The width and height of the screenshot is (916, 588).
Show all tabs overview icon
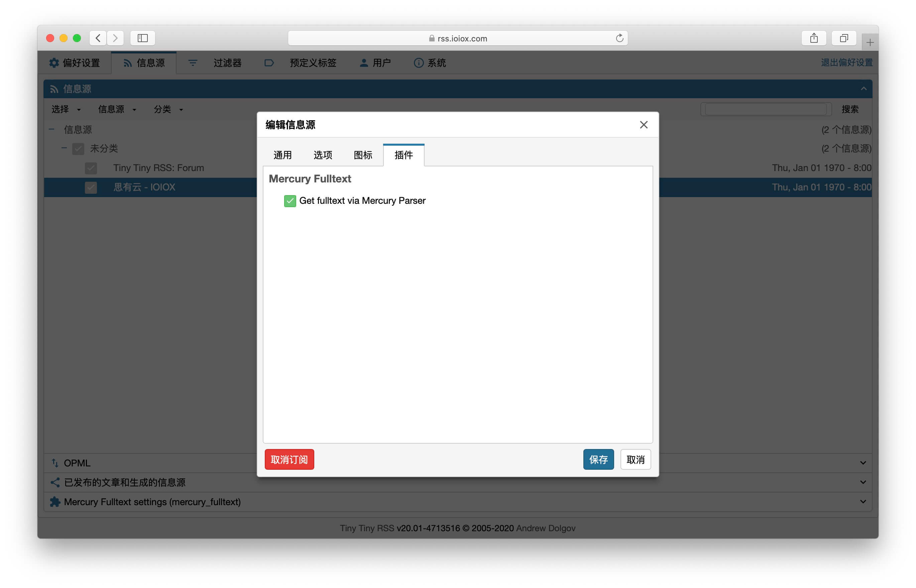pos(844,38)
